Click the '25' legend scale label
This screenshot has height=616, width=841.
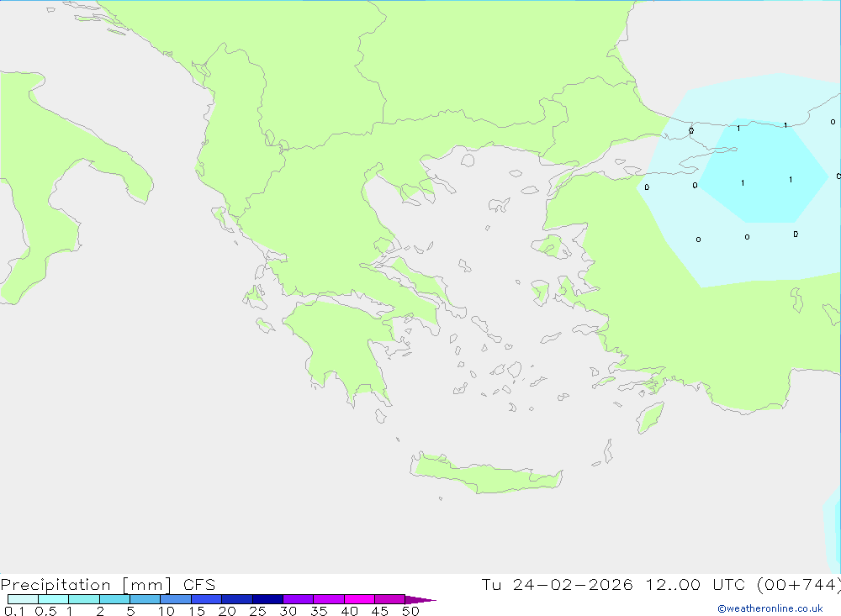(258, 611)
